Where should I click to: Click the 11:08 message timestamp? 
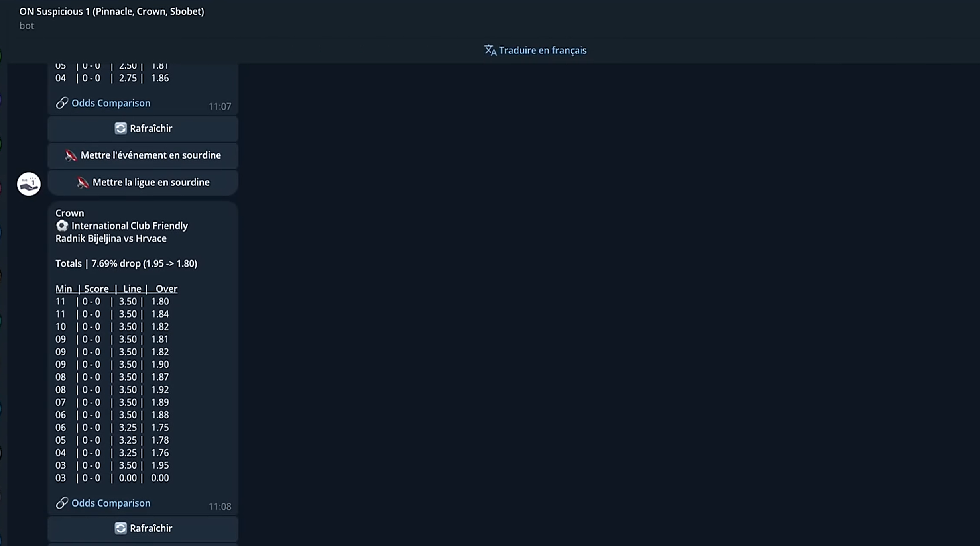click(220, 507)
